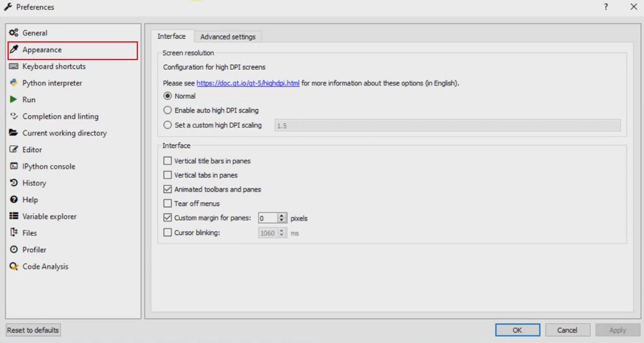Disable Animated toolbars and panes checkbox
644x343 pixels.
tap(167, 189)
